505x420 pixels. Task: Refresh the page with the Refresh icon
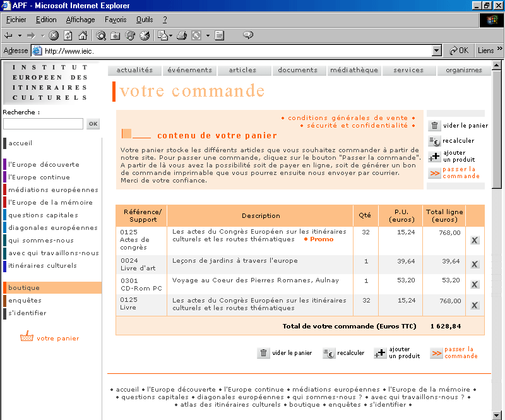coord(68,35)
